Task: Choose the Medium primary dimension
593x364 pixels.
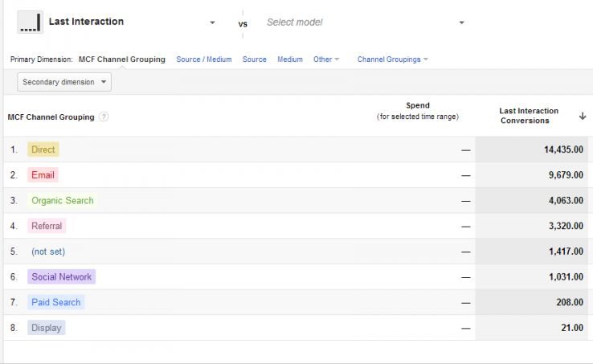Action: coord(290,59)
